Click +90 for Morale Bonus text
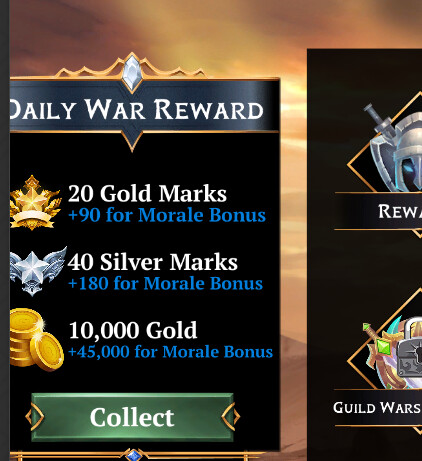422x461 pixels. [x=167, y=215]
